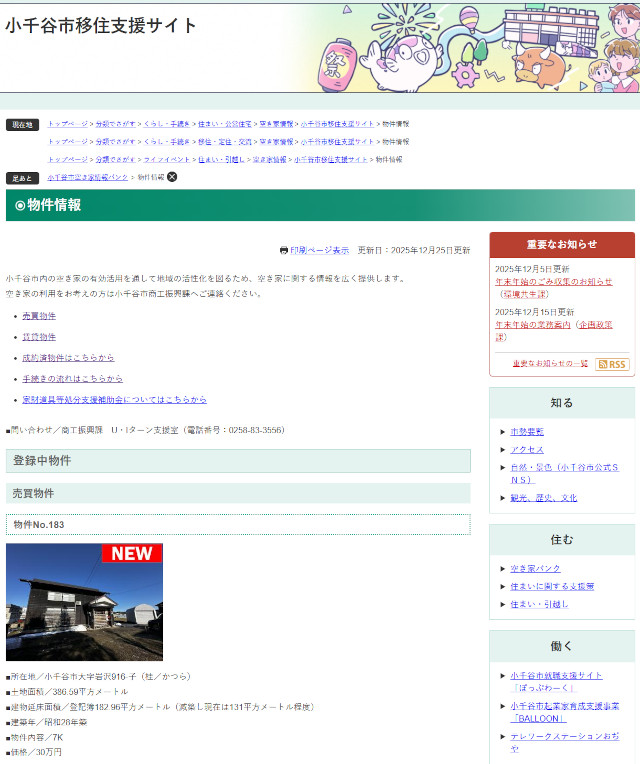Click the RSS feed icon
The image size is (640, 764).
pyautogui.click(x=612, y=364)
